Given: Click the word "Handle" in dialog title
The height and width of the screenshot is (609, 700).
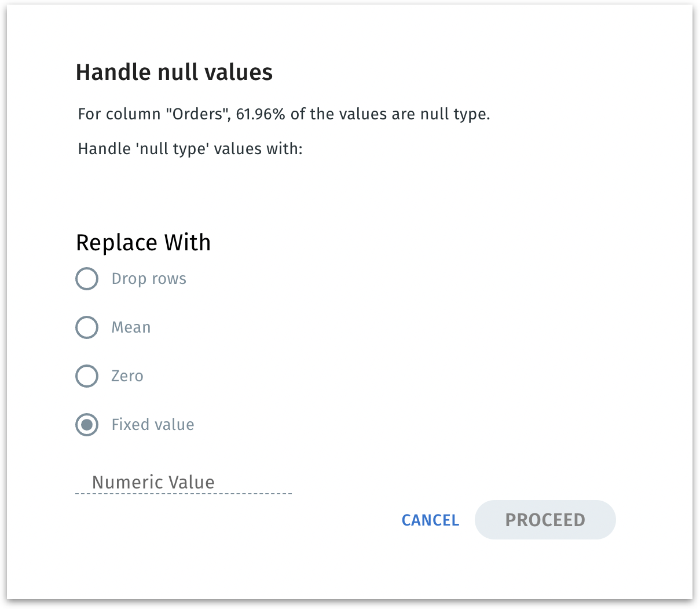Looking at the screenshot, I should click(113, 72).
